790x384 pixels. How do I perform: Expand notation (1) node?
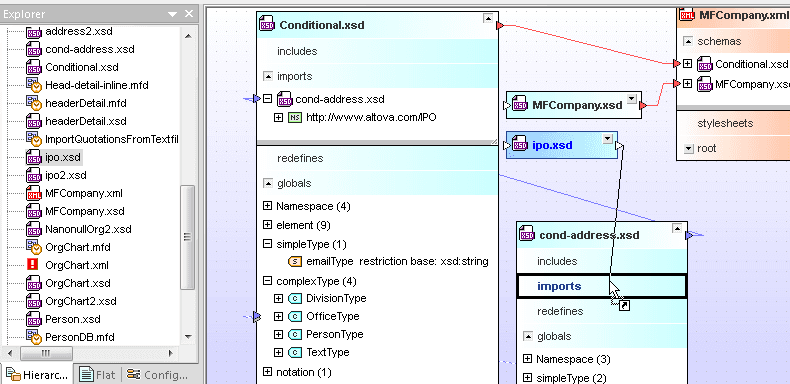pos(268,372)
